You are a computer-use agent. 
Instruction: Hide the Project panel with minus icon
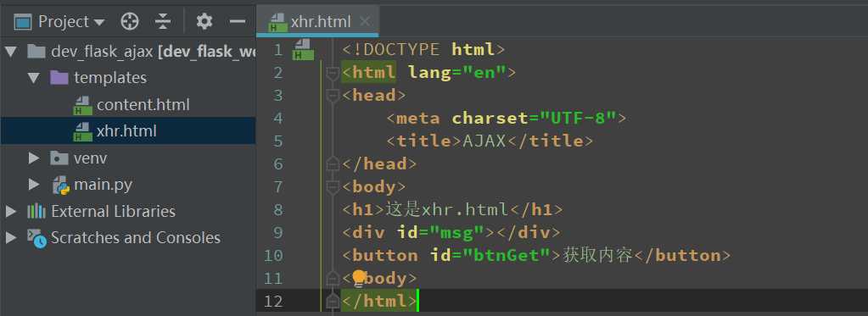(238, 21)
